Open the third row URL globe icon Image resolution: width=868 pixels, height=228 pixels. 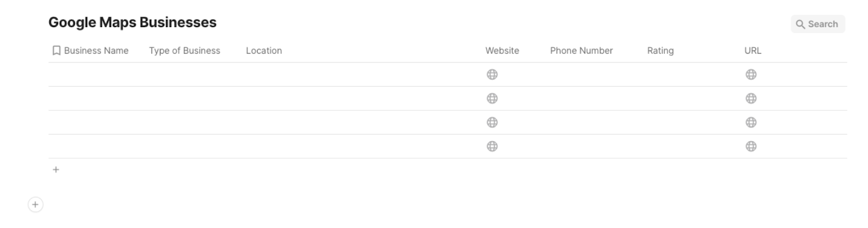(751, 122)
